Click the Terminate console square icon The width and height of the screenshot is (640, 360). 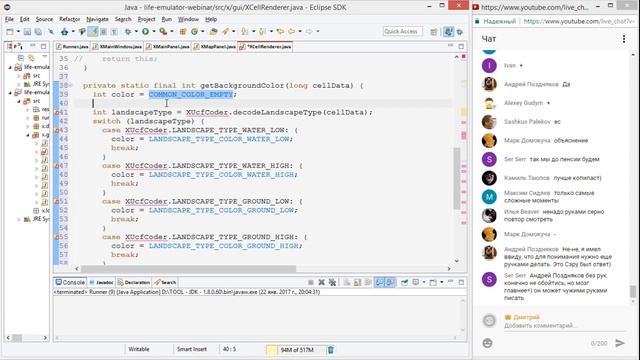click(x=311, y=282)
